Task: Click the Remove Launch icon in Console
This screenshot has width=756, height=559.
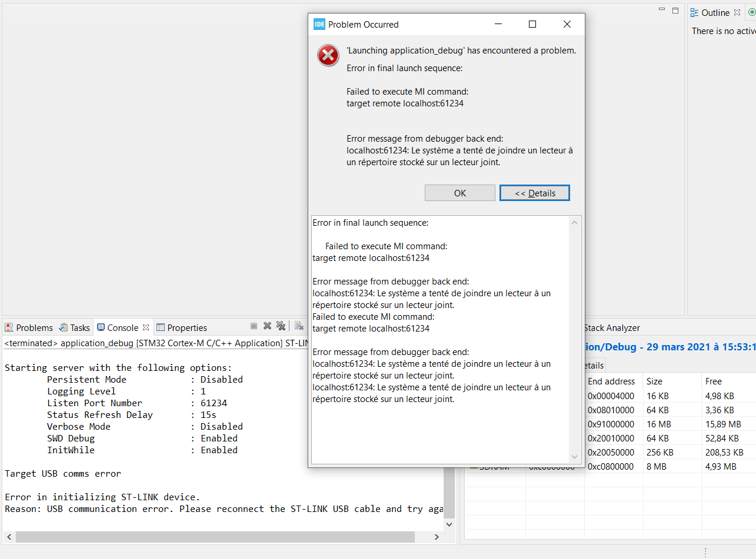Action: [267, 326]
